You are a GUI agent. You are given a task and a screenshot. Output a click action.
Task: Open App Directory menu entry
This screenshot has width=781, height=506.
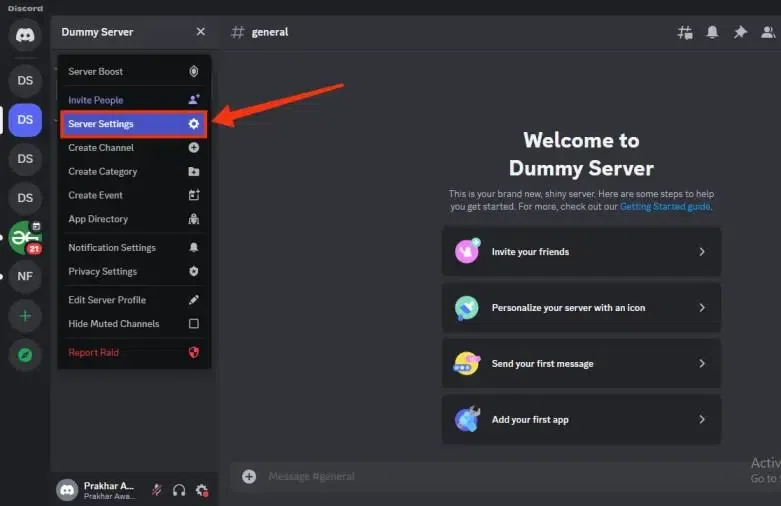(134, 219)
